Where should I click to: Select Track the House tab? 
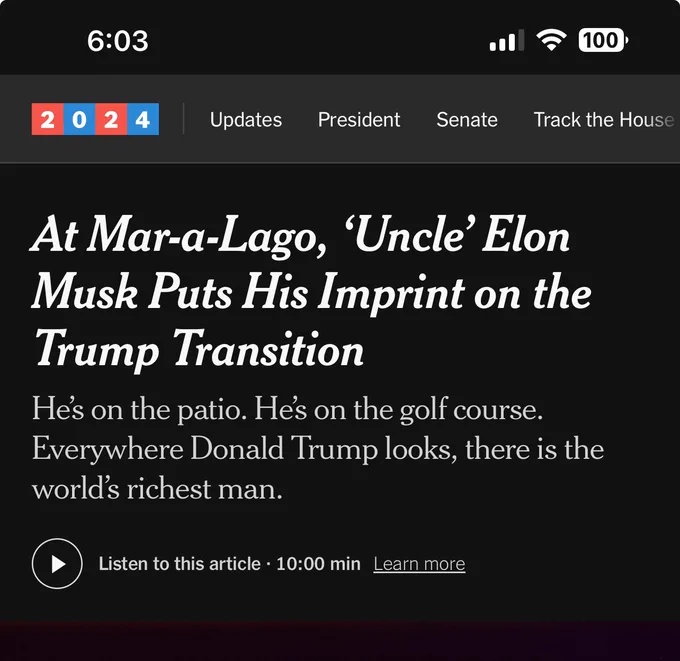click(604, 120)
